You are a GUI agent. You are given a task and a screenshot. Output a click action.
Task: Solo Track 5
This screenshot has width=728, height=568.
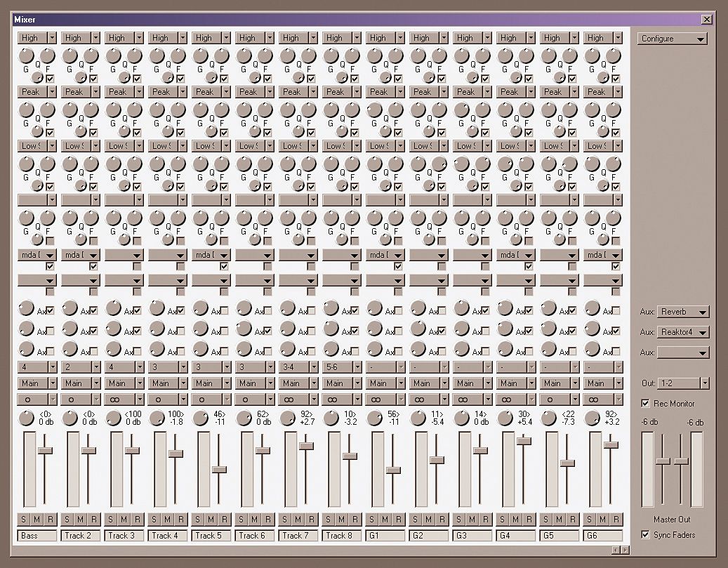[x=198, y=520]
